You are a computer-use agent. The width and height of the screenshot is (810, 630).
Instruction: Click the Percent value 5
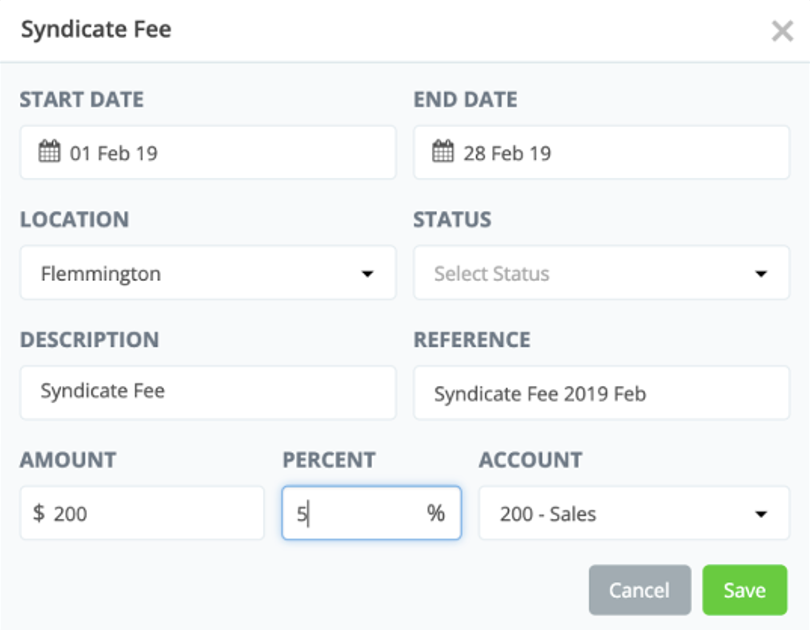(x=301, y=515)
